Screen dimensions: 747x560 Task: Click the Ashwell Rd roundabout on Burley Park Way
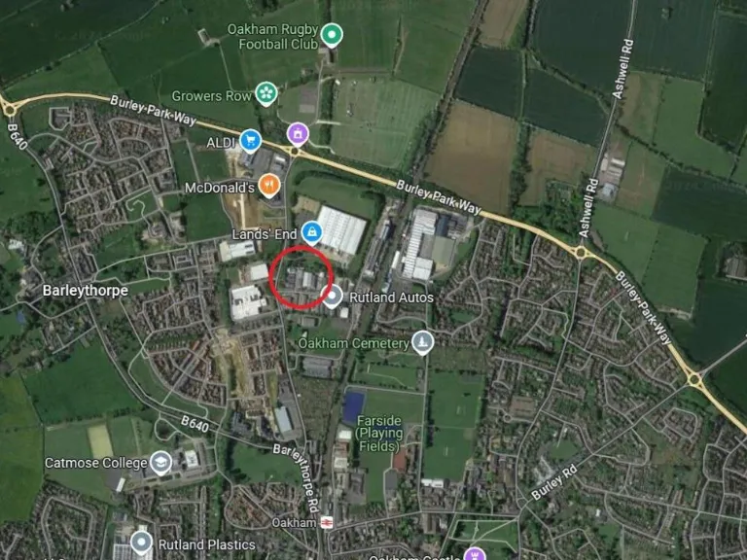581,252
